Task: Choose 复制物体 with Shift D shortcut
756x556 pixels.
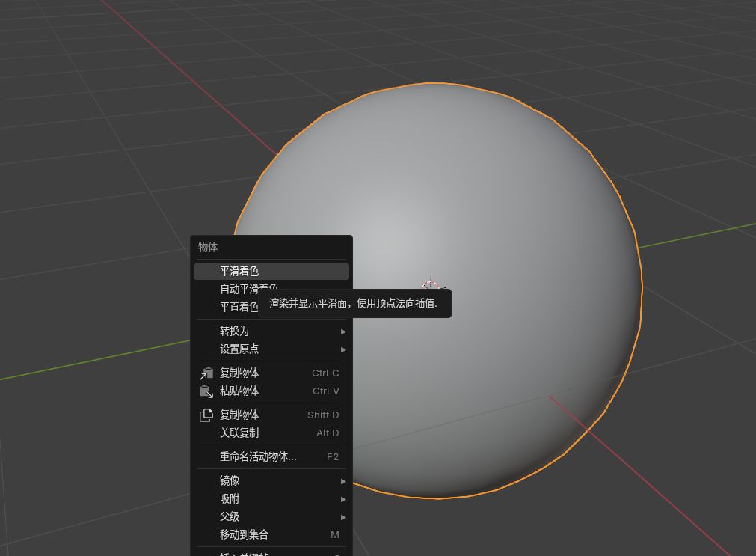Action: coord(271,415)
